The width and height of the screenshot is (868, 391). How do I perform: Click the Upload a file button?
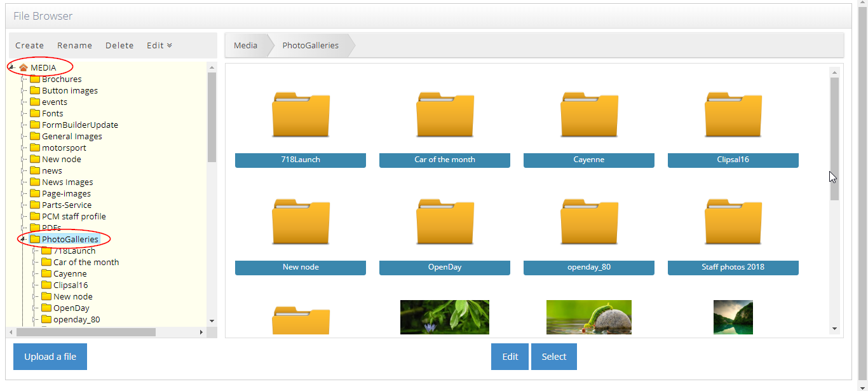click(50, 356)
